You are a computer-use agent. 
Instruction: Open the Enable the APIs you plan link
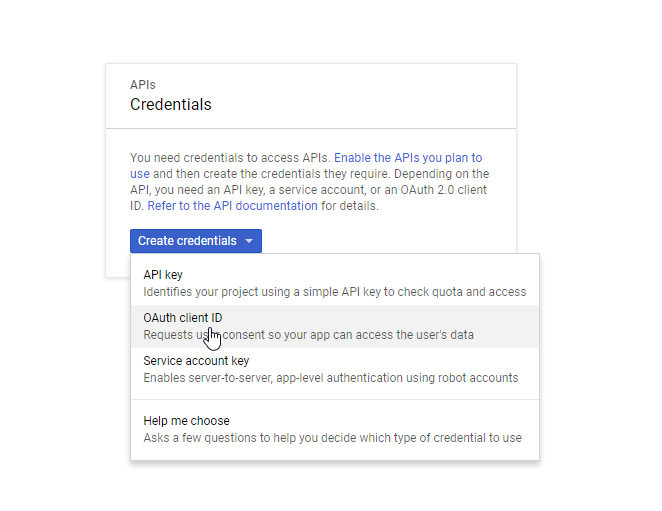coord(408,158)
